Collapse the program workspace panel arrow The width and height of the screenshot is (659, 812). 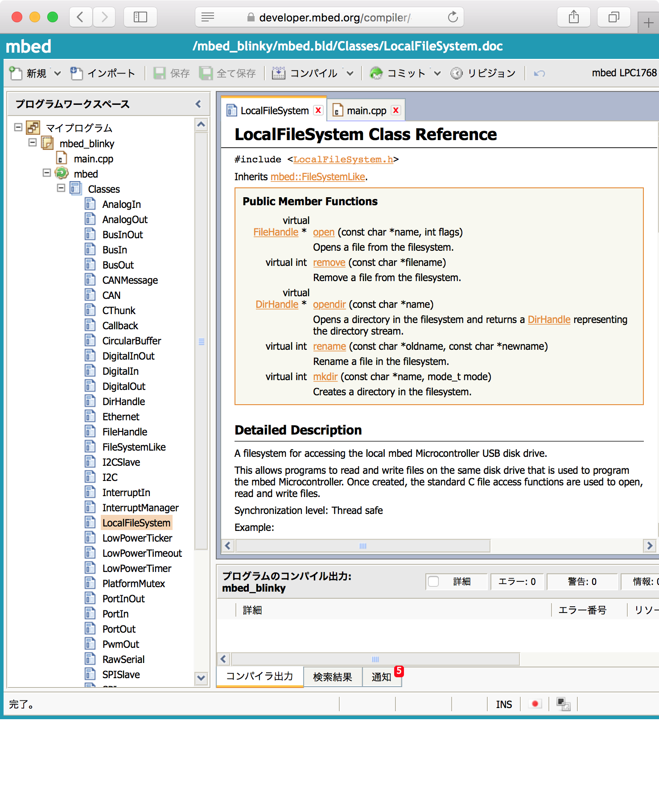click(x=198, y=104)
